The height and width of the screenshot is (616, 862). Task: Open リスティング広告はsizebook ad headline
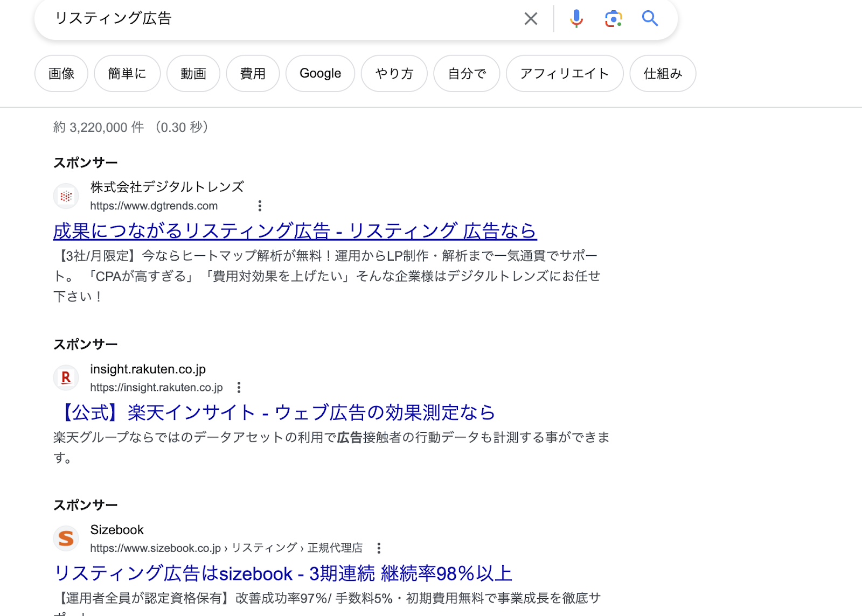(283, 573)
